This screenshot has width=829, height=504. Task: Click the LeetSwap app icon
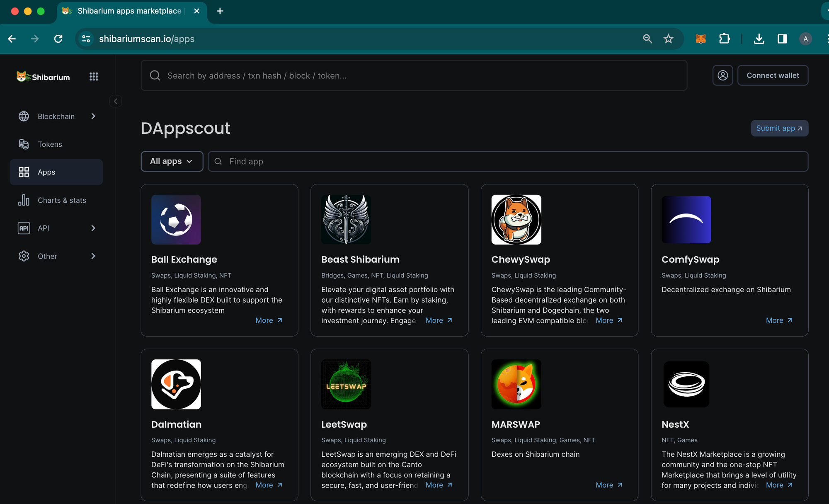346,384
